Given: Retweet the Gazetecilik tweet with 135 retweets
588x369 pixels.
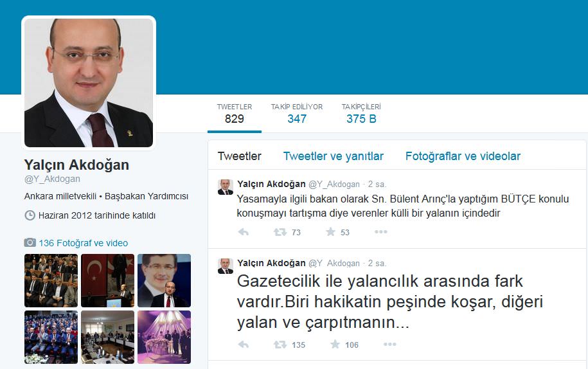Looking at the screenshot, I should tap(280, 345).
